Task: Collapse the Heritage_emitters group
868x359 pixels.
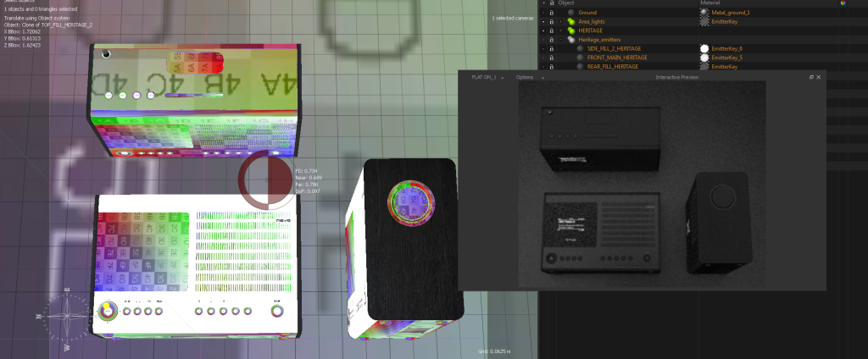Action: pos(561,40)
